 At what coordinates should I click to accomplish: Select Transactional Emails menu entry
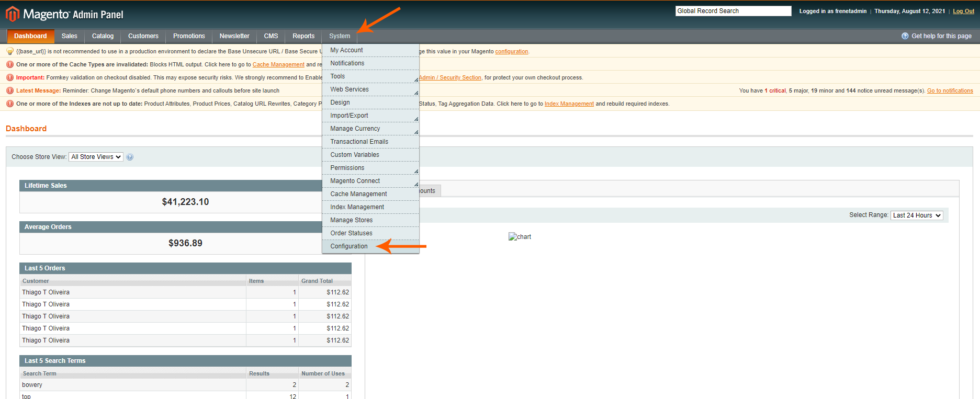[x=370, y=142]
